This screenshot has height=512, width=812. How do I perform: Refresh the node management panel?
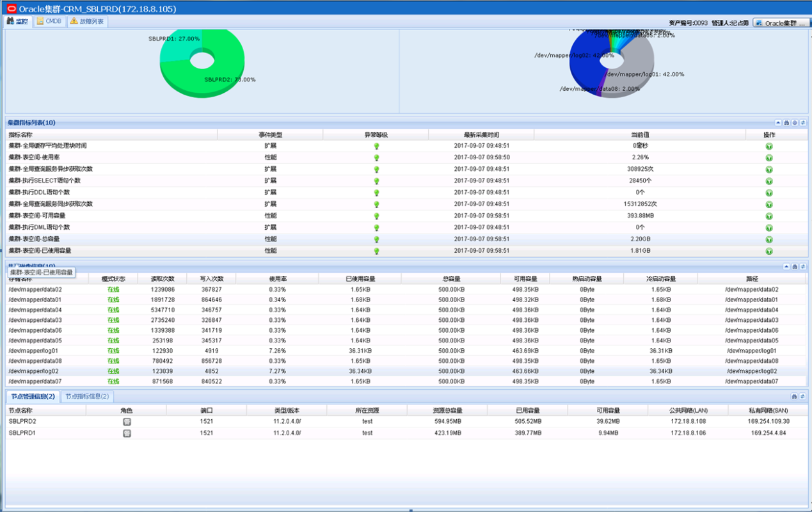click(802, 397)
